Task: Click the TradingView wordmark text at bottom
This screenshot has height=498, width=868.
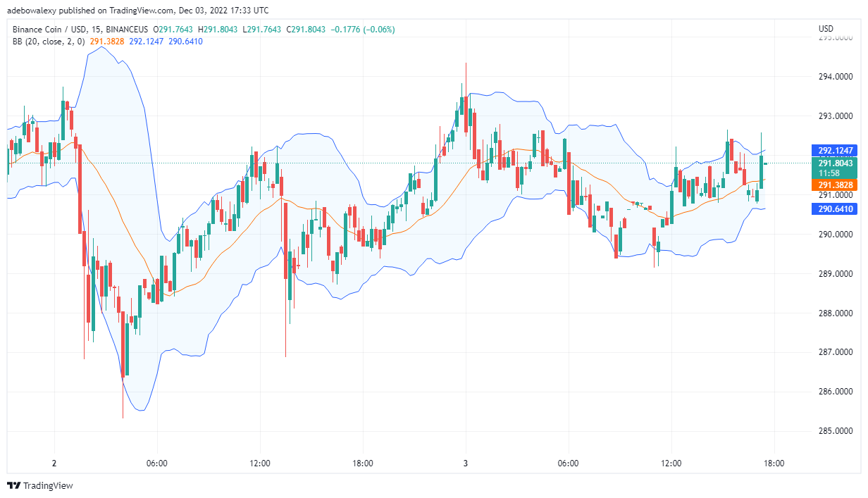Action: [48, 486]
